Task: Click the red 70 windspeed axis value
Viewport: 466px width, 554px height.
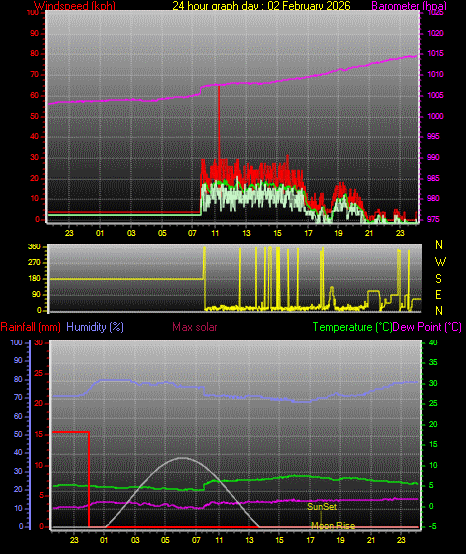Action: pos(34,75)
